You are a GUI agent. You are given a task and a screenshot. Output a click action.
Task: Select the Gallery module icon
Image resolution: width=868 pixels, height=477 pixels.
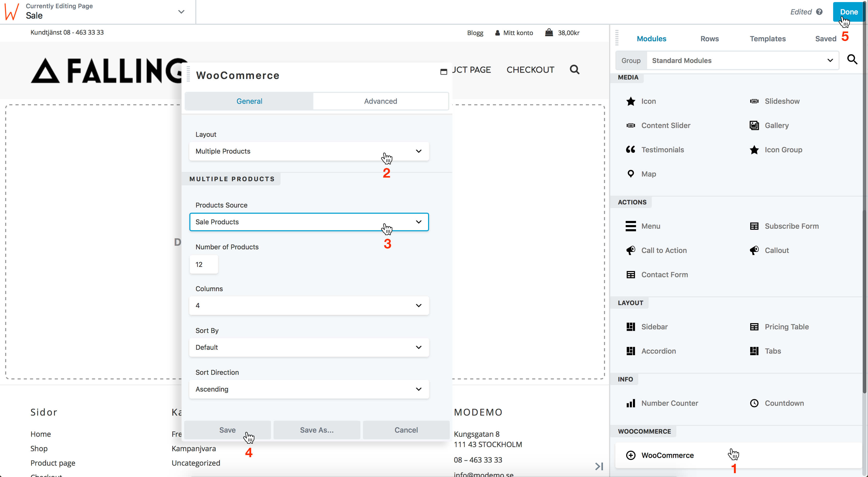pyautogui.click(x=754, y=125)
